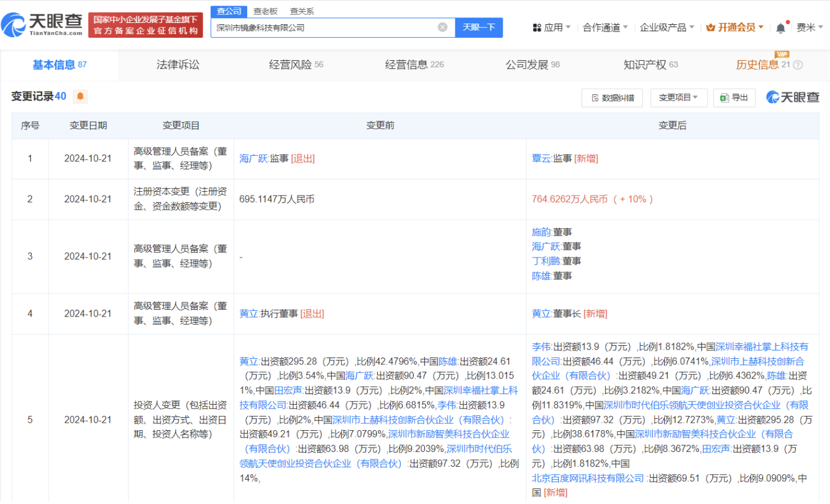Click the company name search input field
Viewport: 830px width, 504px height.
click(x=323, y=27)
